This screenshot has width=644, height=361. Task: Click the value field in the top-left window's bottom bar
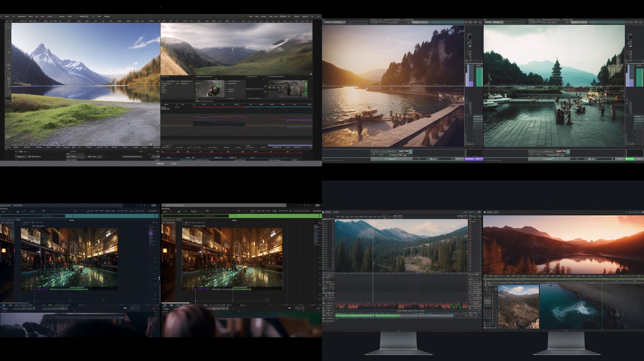pyautogui.click(x=75, y=157)
